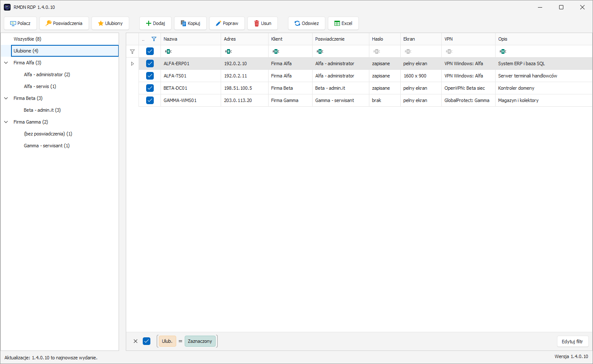
Task: Click the Ulubiony star icon button
Action: 110,23
